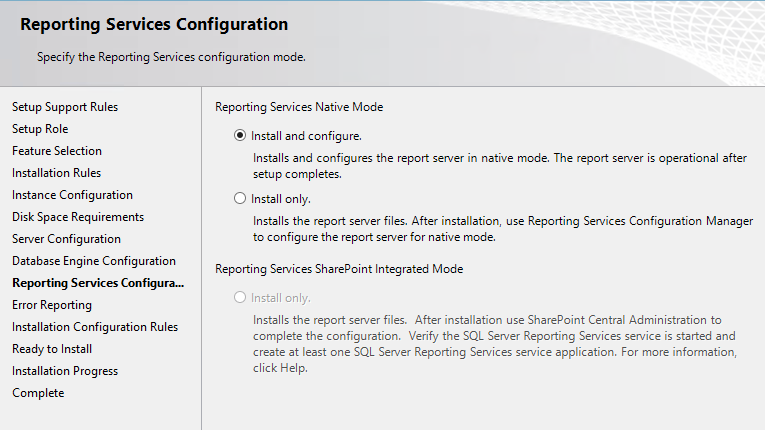The height and width of the screenshot is (430, 765).
Task: Click Installation Rules in sidebar
Action: point(57,173)
